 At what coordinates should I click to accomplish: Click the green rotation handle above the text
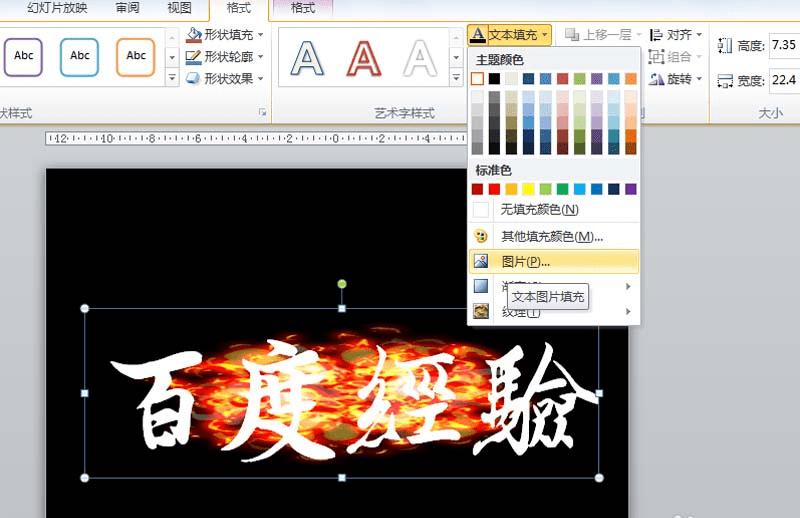[x=342, y=284]
